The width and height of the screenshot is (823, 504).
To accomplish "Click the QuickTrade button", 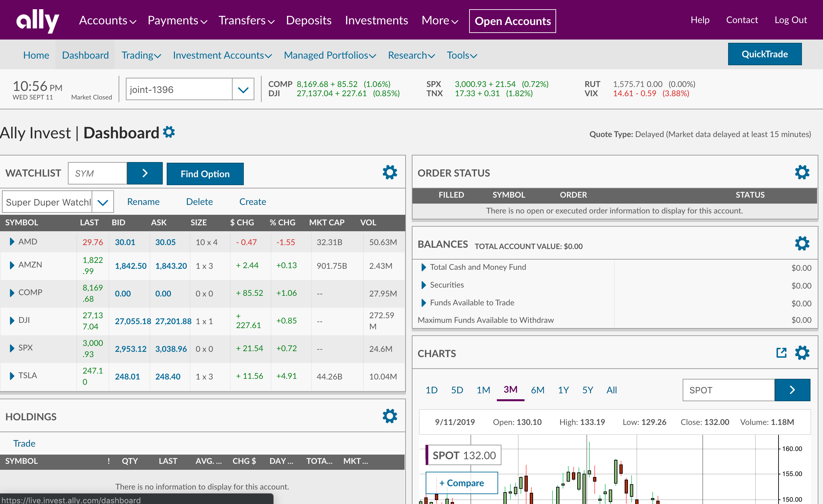I will [x=764, y=54].
